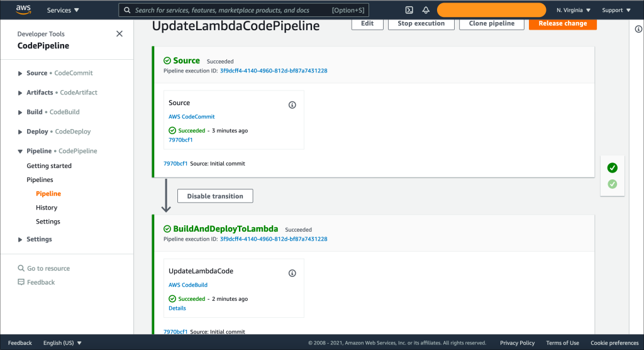Open pipeline History in sidebar
Screen dimensions: 644x350
click(x=47, y=208)
